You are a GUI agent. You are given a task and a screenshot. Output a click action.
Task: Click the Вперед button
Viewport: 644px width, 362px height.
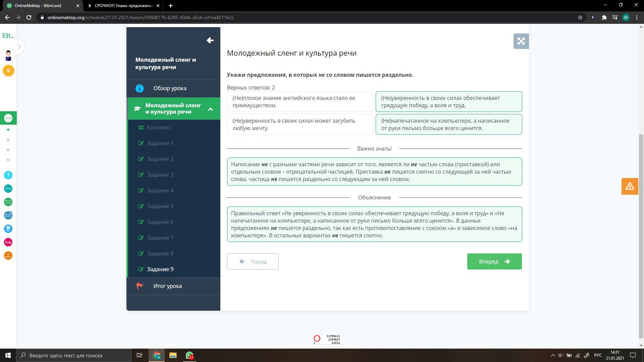[x=494, y=261]
